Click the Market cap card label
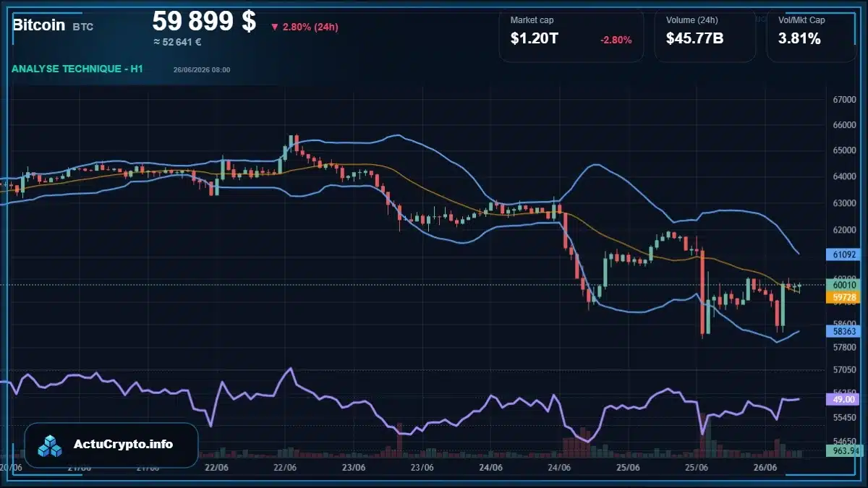 (x=532, y=20)
